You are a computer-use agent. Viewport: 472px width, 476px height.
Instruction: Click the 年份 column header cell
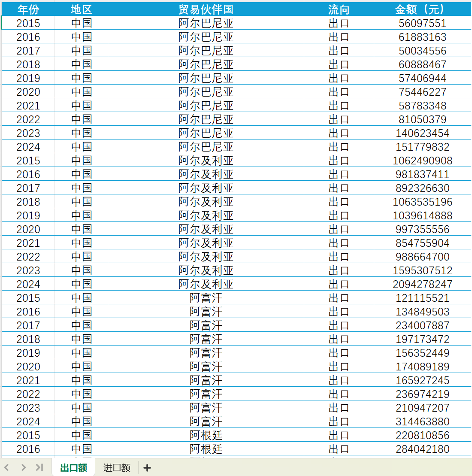click(28, 9)
